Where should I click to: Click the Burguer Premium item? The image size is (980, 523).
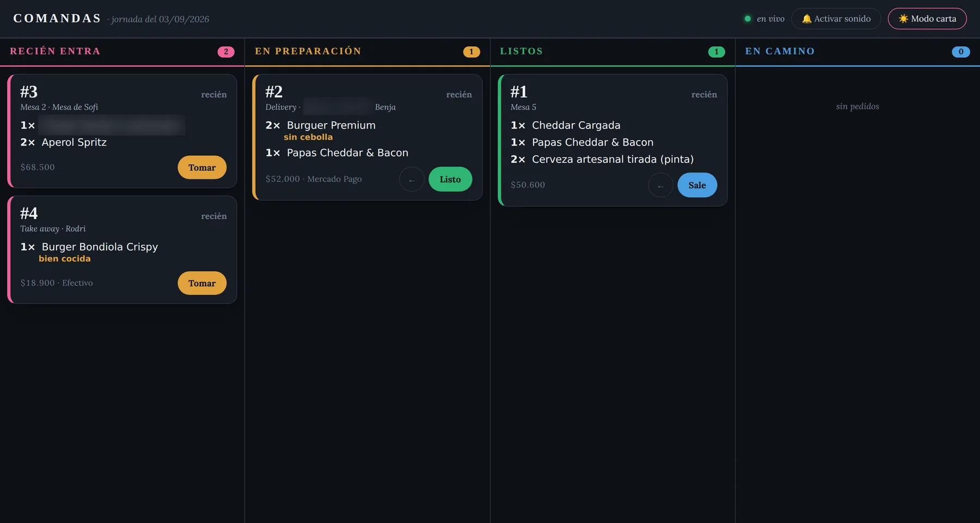pos(321,125)
